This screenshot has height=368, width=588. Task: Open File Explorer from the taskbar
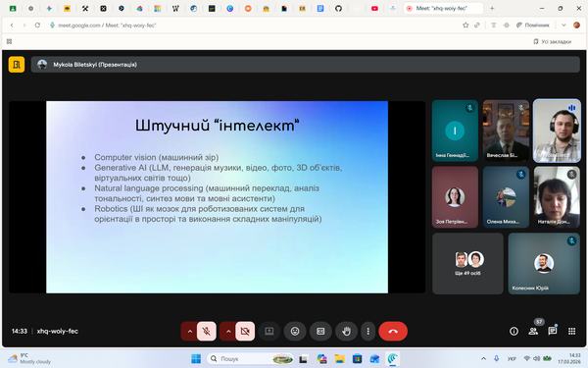click(x=339, y=359)
